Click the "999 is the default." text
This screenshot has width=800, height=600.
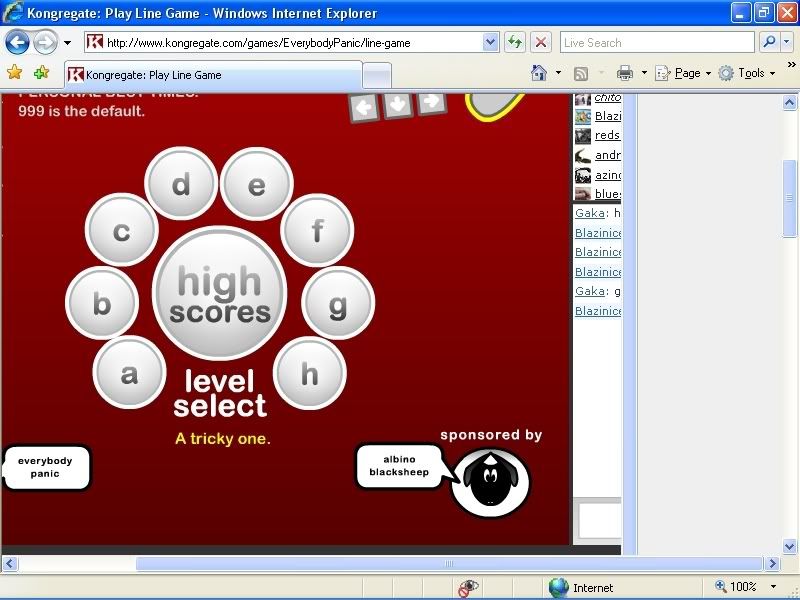click(82, 111)
